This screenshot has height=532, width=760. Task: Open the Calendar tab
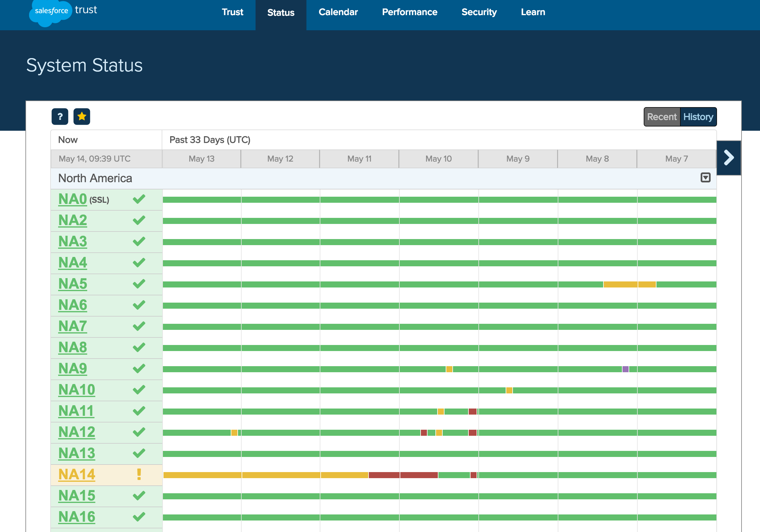pos(338,12)
